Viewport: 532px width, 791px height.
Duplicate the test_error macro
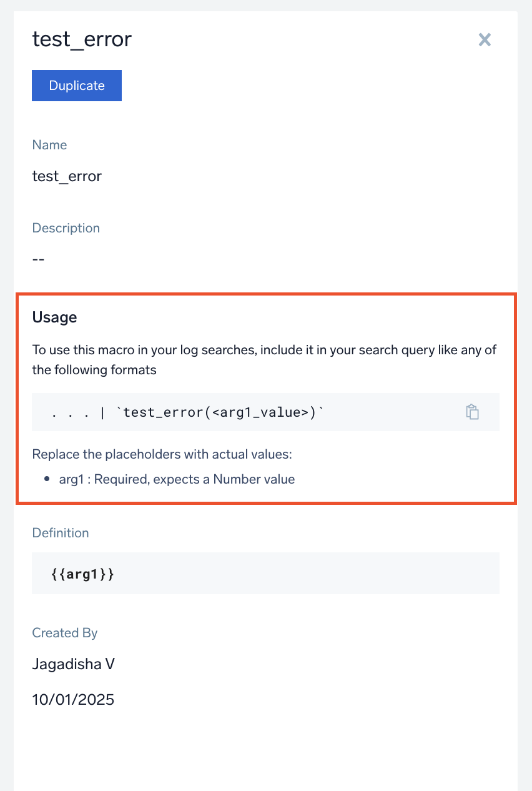[x=77, y=86]
